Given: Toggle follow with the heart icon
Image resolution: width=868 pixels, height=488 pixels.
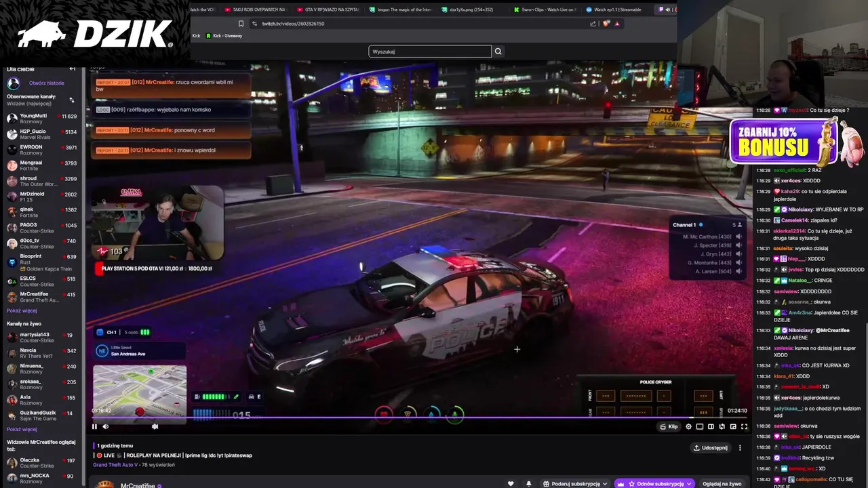Looking at the screenshot, I should (510, 483).
